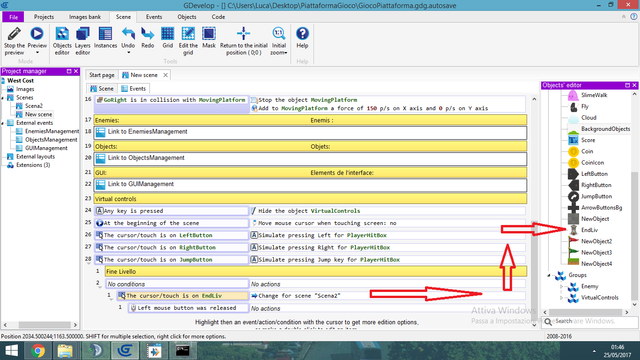Screen dimensions: 640x360
Task: Toggle the Grid display
Action: pos(167,38)
